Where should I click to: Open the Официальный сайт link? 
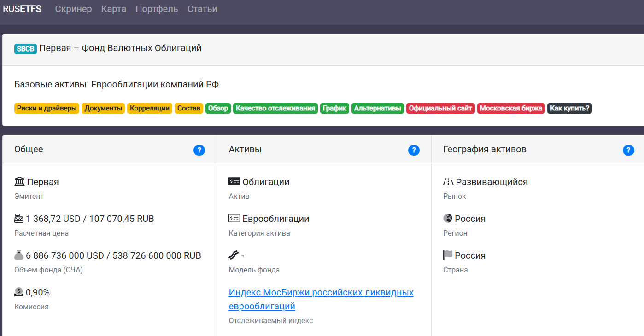[440, 109]
